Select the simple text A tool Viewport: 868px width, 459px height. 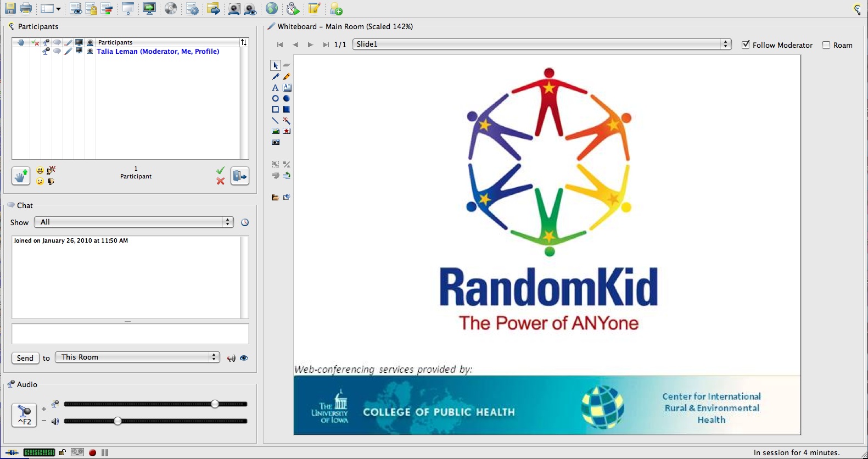click(x=276, y=88)
